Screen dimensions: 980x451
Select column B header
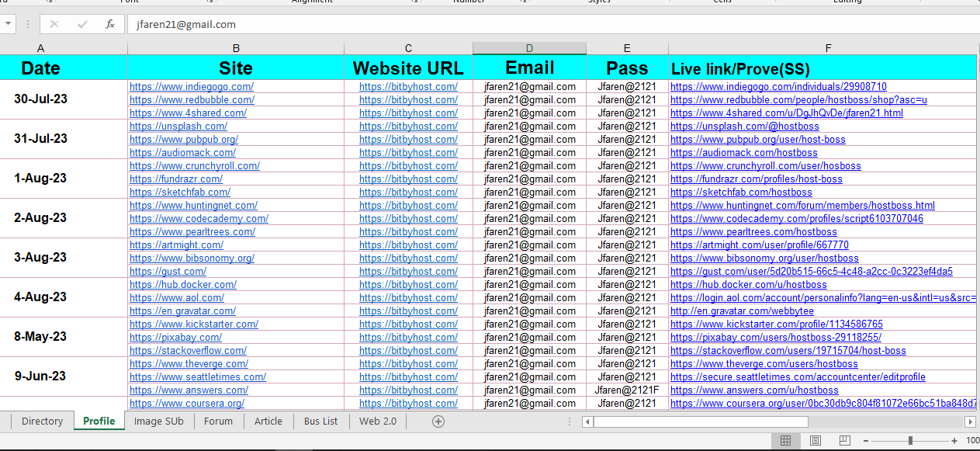tap(236, 48)
